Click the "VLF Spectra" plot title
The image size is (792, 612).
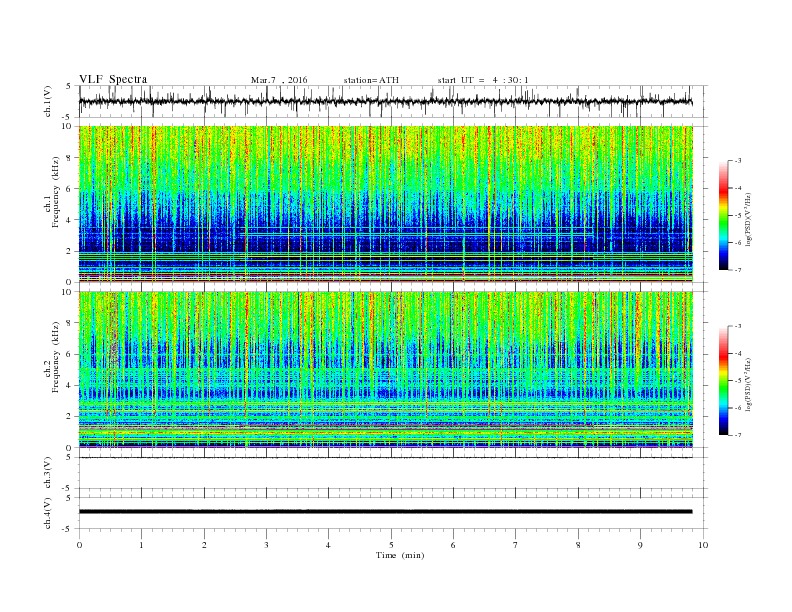click(x=113, y=79)
